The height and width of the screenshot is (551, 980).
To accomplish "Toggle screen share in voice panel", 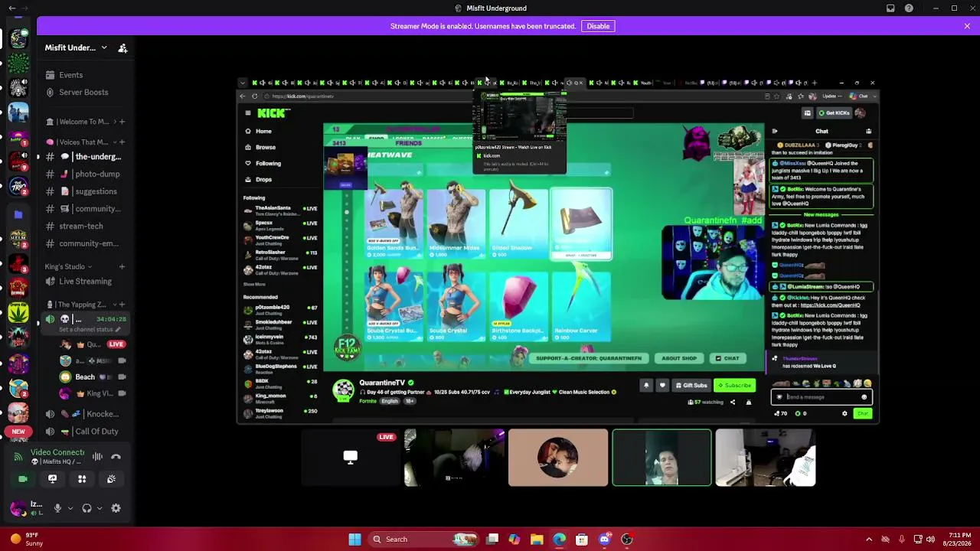I will point(52,479).
